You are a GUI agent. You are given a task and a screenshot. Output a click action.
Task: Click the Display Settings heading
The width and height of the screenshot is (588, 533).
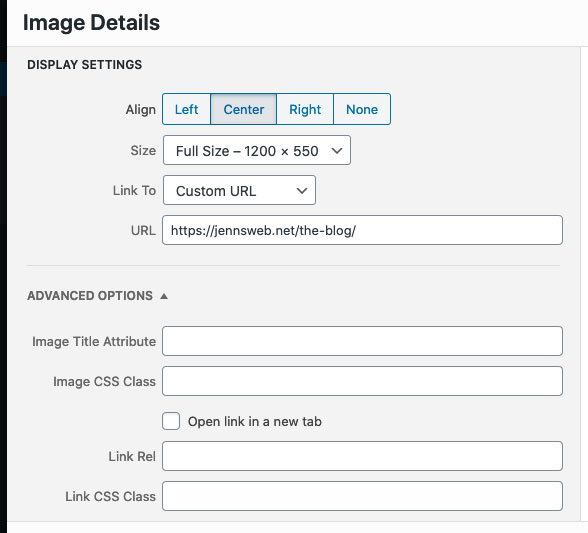[85, 65]
